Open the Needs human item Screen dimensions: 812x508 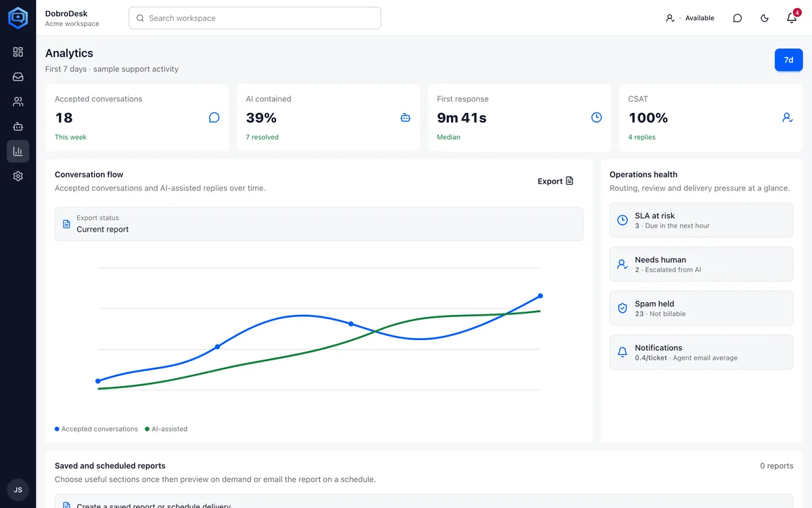click(x=701, y=264)
